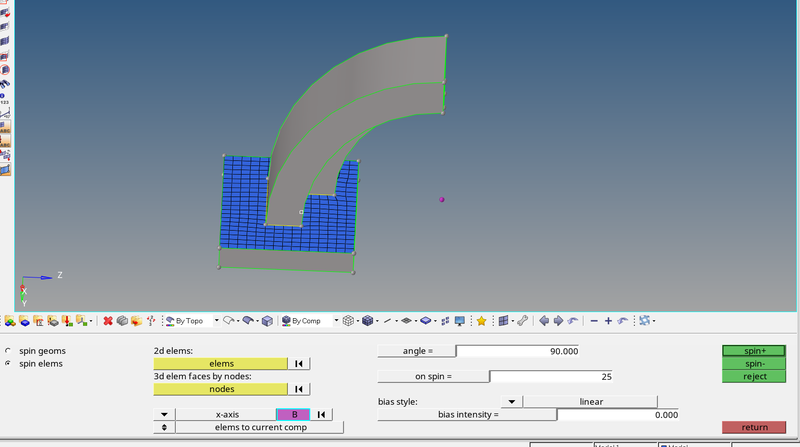Viewport: 800px width, 447px height.
Task: Click the x-axis direction button
Action: click(x=227, y=414)
